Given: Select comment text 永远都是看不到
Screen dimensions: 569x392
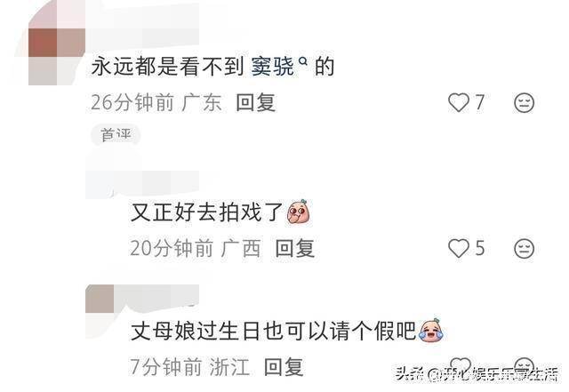Looking at the screenshot, I should 167,67.
